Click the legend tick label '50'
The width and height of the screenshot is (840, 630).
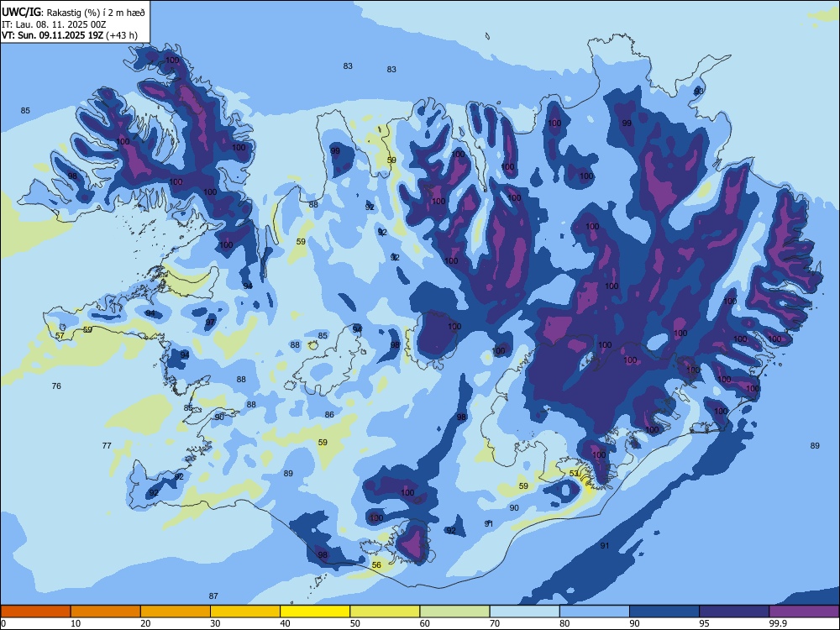click(x=355, y=623)
